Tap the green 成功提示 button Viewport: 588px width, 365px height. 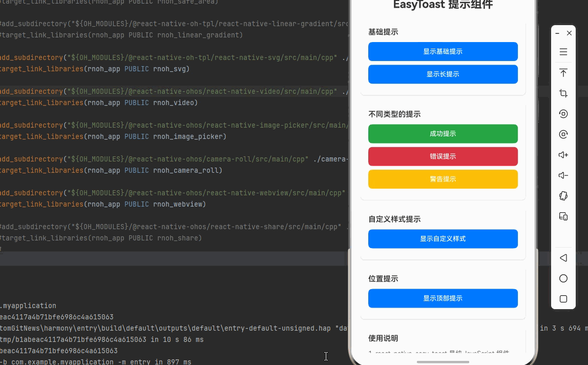tap(443, 134)
